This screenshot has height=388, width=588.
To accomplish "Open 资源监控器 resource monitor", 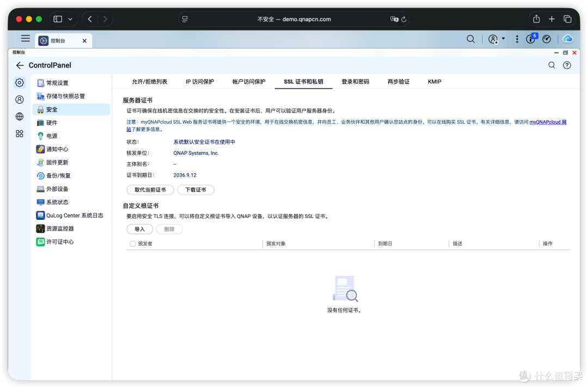I will tap(71, 229).
